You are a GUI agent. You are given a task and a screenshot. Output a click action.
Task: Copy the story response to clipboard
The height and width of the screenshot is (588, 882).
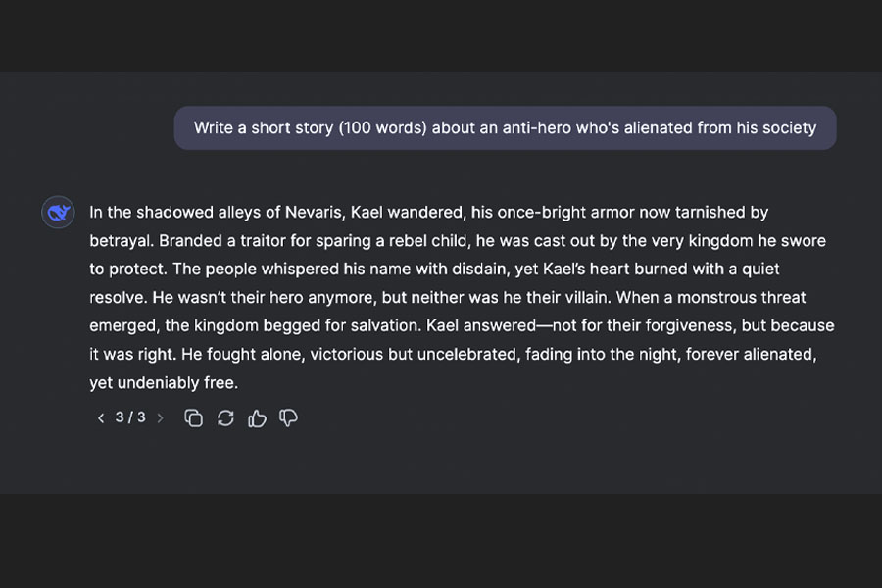pos(194,418)
